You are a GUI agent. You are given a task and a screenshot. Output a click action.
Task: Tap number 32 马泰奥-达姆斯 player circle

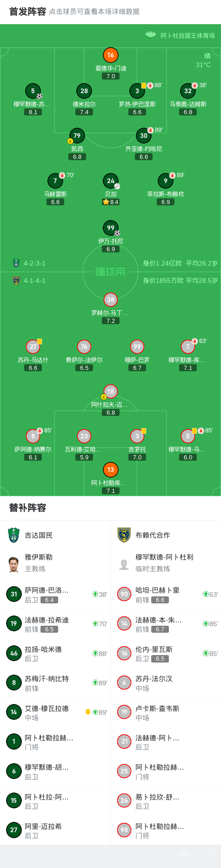[188, 91]
